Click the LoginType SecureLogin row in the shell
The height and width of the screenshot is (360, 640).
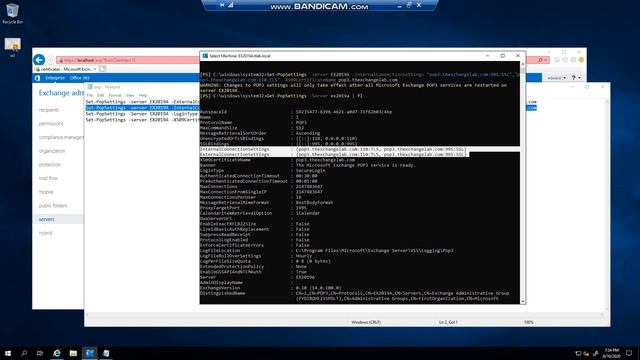pos(263,171)
